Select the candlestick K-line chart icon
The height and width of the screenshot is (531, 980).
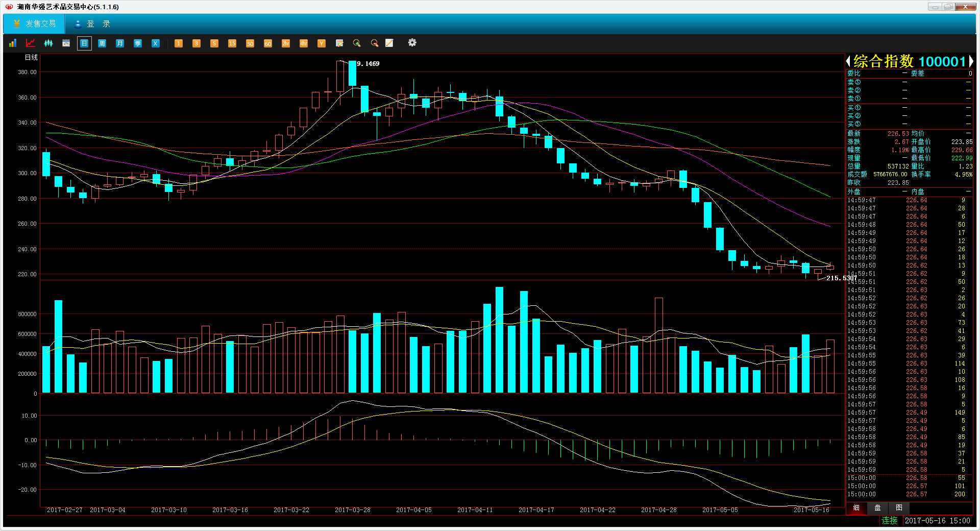(x=48, y=43)
